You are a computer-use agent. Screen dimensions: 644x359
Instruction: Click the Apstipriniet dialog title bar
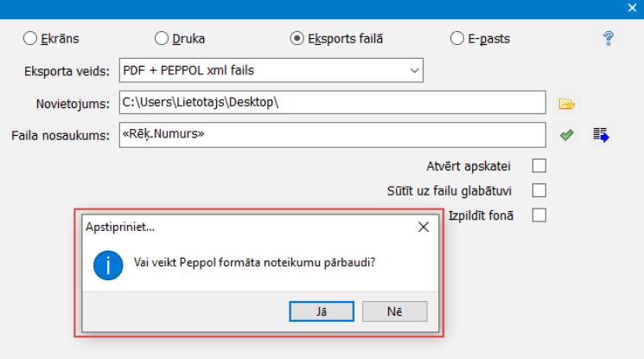coord(242,228)
